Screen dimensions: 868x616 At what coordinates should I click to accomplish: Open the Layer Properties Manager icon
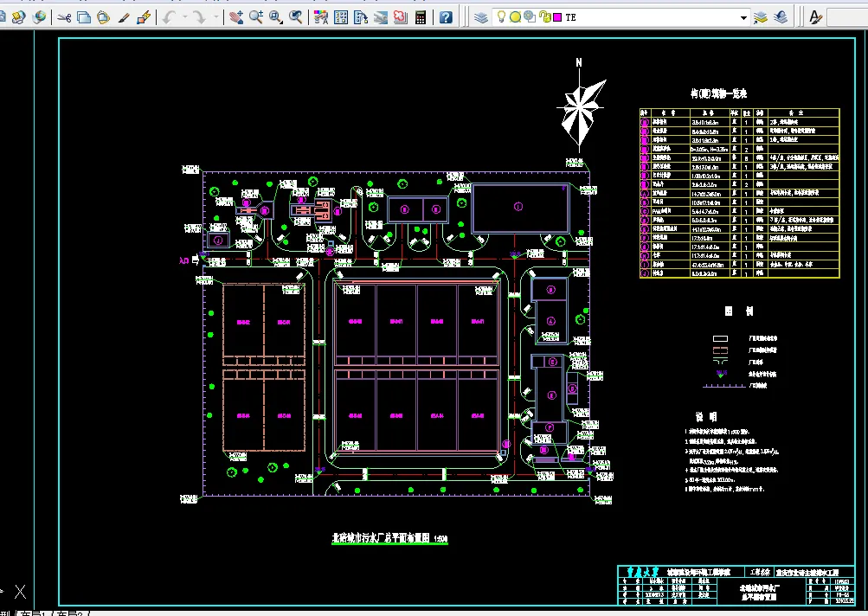(481, 17)
